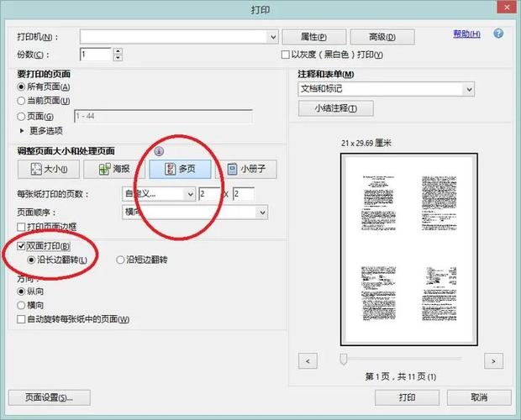Select the 所有页面(A) radio button
This screenshot has width=521, height=420.
coord(21,87)
